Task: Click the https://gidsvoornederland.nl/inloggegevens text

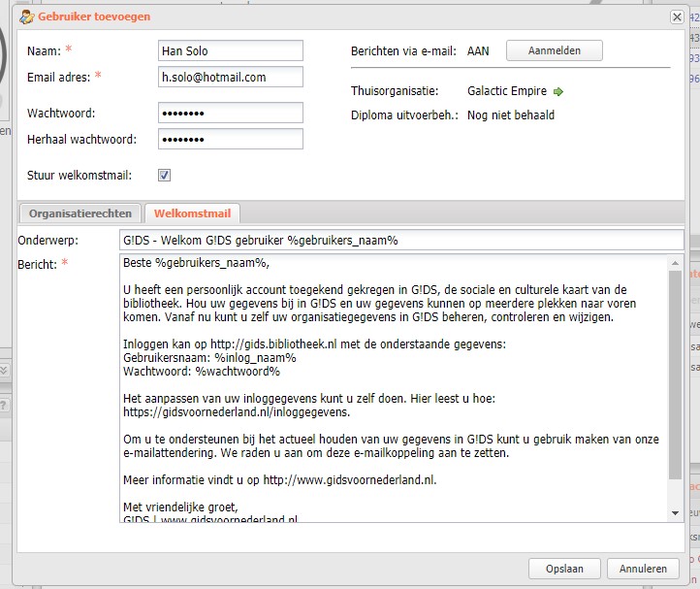Action: [236, 412]
